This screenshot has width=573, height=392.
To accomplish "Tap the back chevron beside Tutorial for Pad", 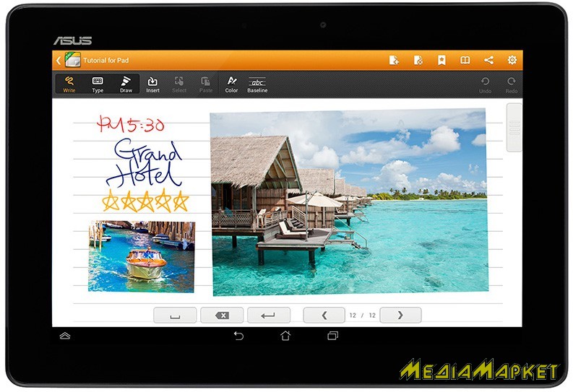I will pyautogui.click(x=58, y=60).
